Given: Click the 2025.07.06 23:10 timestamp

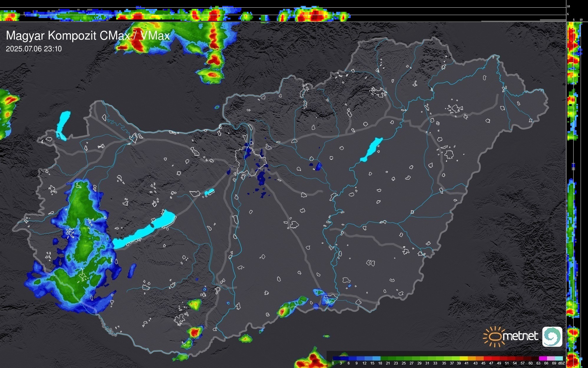Looking at the screenshot, I should [34, 49].
